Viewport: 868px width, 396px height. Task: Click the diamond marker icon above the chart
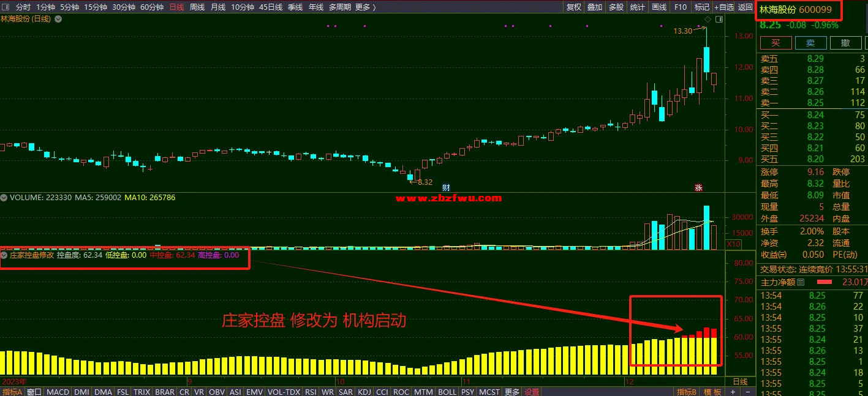click(708, 20)
